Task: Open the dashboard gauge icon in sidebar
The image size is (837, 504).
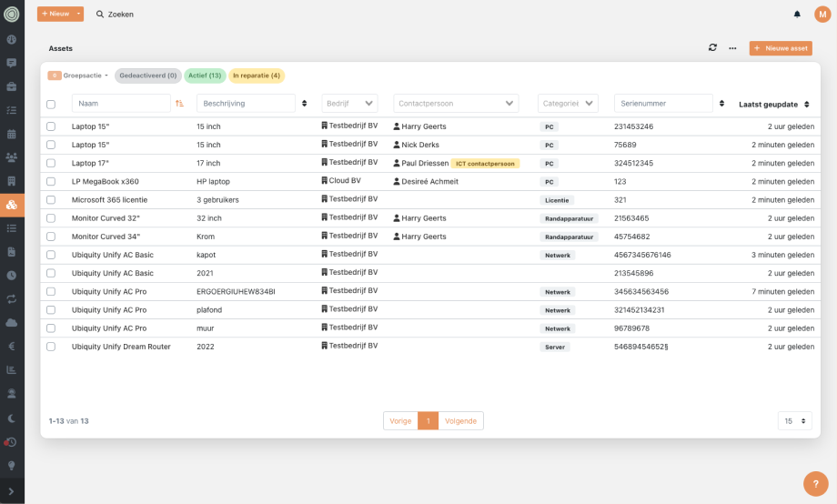Action: pos(11,39)
